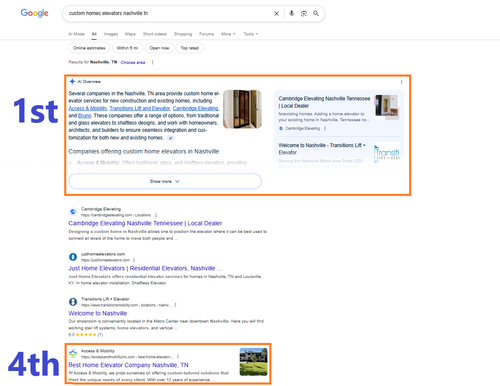Open Google Lens image search icon

coord(304,13)
